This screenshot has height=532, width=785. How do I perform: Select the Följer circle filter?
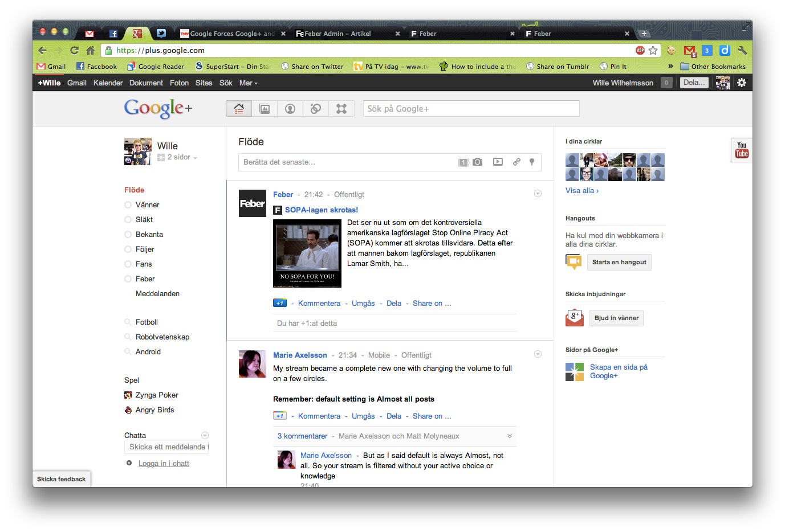point(145,249)
